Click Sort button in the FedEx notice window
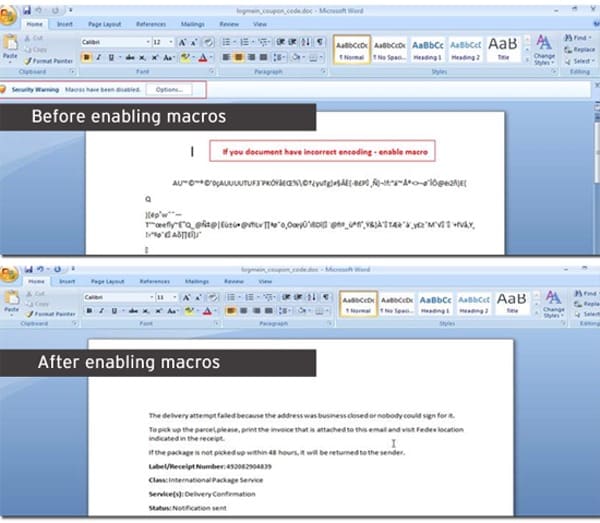The image size is (600, 523). (312, 297)
